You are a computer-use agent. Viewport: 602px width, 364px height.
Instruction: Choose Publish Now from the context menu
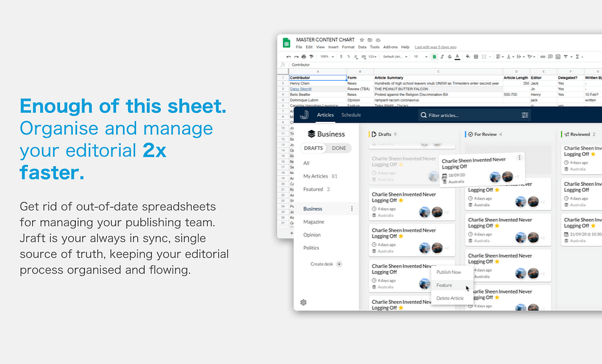(449, 272)
